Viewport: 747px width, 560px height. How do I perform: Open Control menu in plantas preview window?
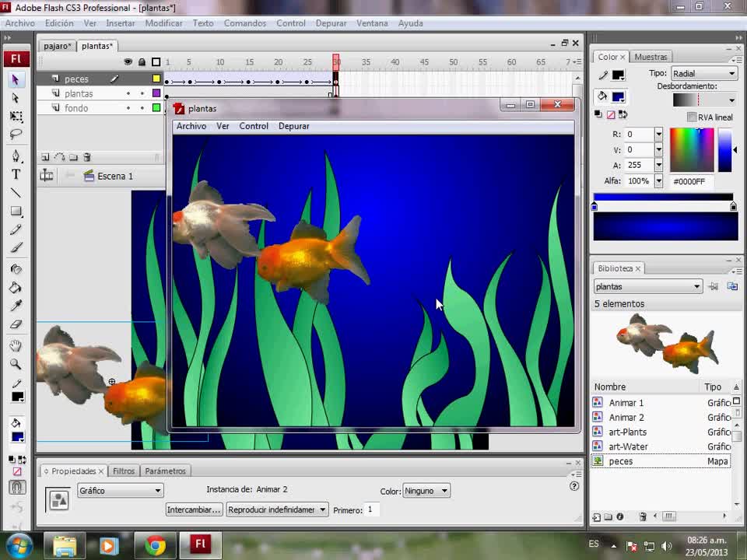pos(254,126)
